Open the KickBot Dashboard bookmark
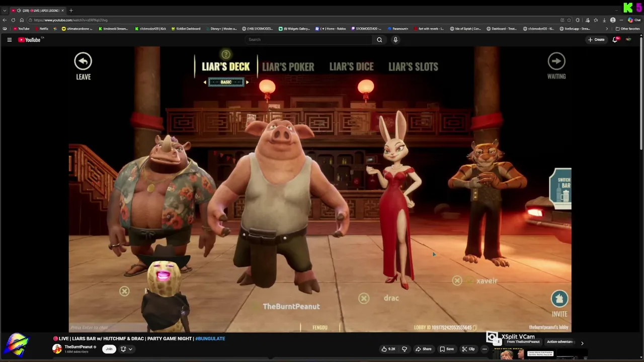Viewport: 644px width, 362px height. 185,29
